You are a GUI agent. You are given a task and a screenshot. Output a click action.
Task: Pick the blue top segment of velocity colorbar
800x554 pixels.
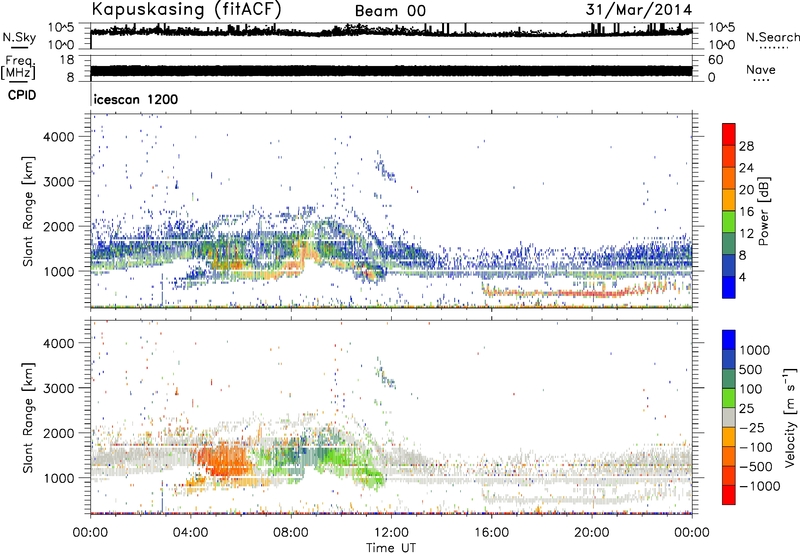point(729,340)
